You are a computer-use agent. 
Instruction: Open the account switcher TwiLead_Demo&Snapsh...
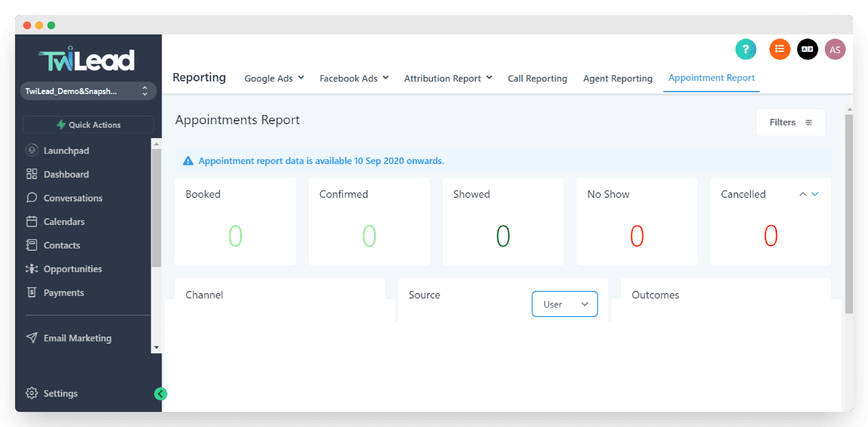click(88, 91)
